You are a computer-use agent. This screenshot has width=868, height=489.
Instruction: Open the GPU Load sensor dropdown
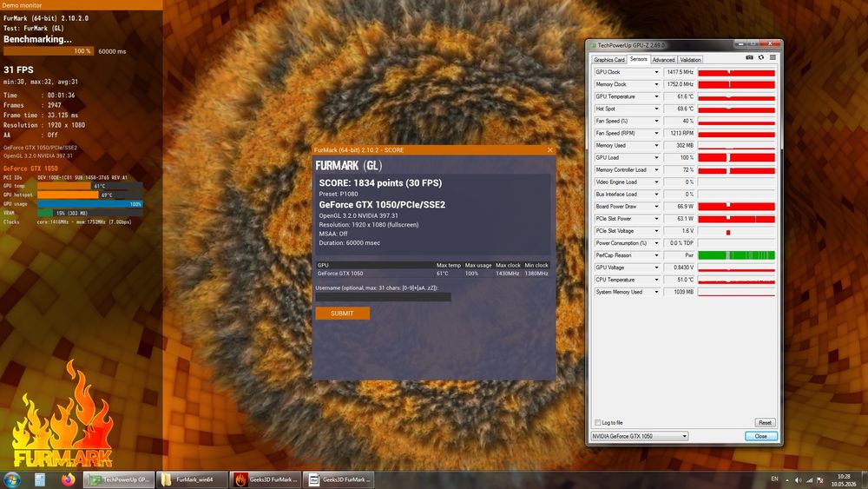[656, 158]
